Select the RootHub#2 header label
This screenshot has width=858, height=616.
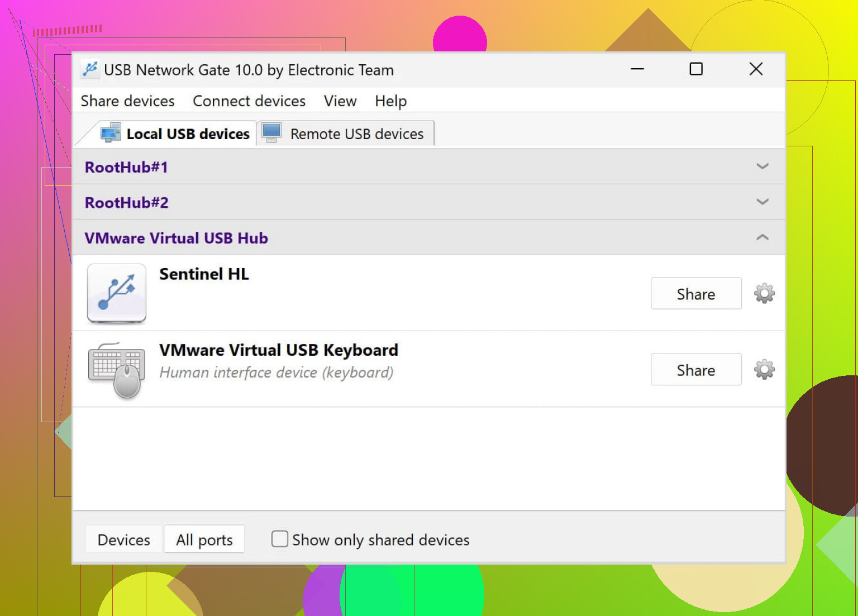coord(126,203)
